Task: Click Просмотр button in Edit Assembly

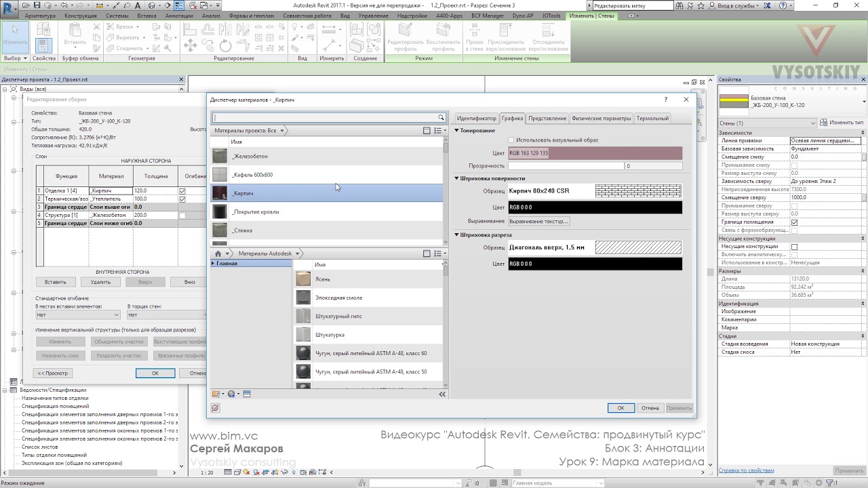Action: [53, 373]
